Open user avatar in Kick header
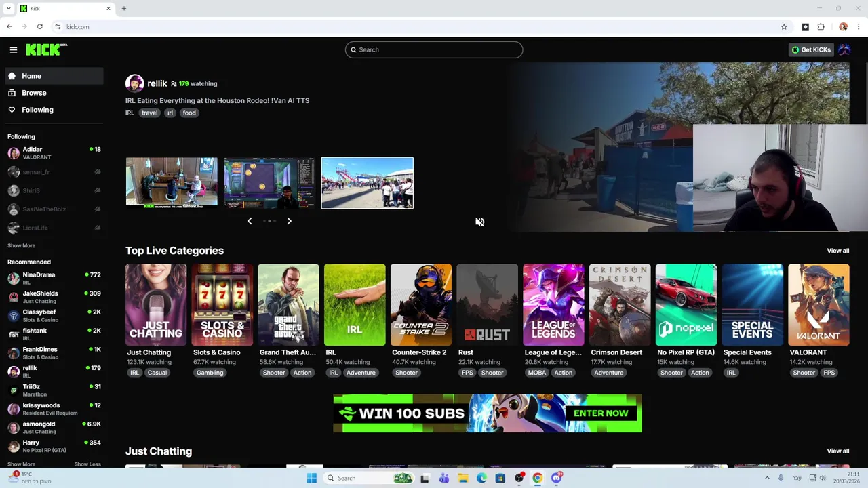Image resolution: width=868 pixels, height=488 pixels. tap(844, 49)
